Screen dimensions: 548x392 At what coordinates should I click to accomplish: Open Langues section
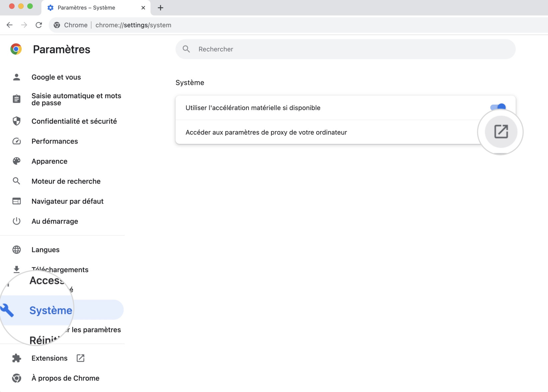pyautogui.click(x=45, y=250)
